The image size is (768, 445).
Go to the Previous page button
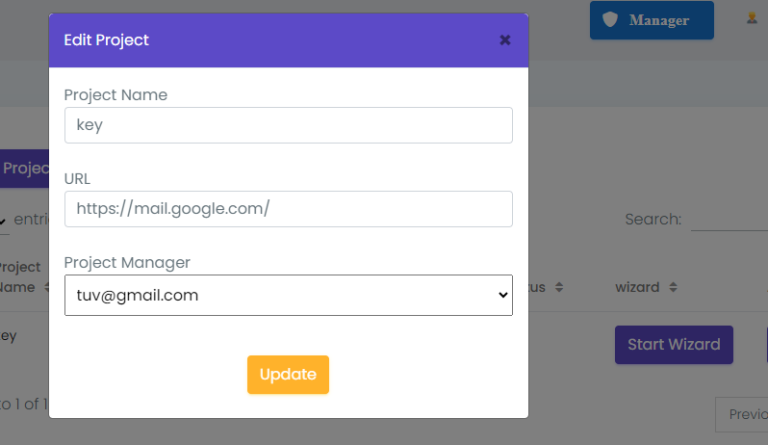click(742, 415)
